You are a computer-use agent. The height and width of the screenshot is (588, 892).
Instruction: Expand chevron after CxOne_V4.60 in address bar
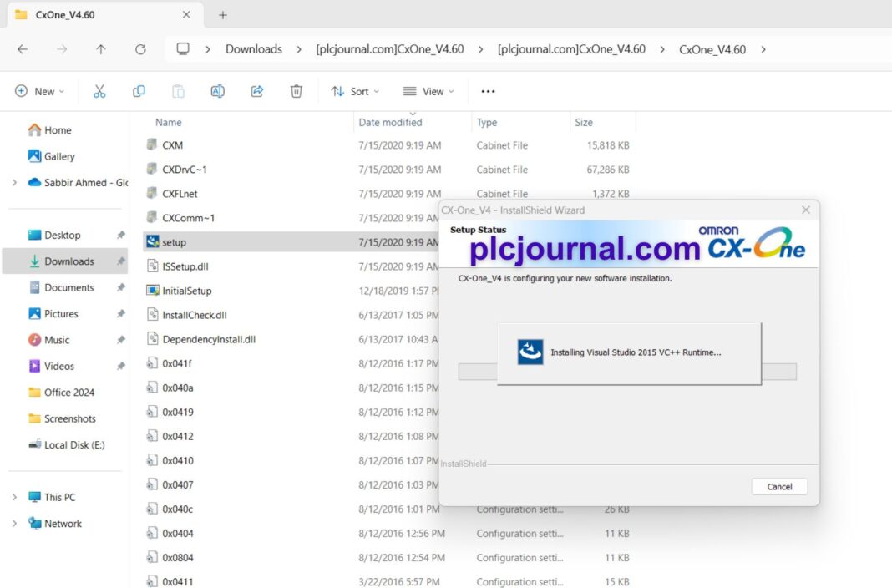pos(763,49)
